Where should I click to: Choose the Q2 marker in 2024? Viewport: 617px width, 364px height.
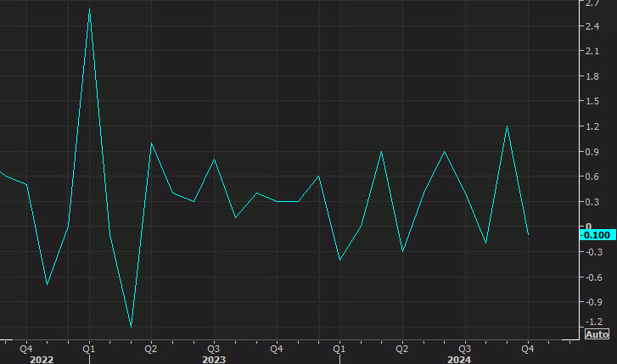[402, 348]
